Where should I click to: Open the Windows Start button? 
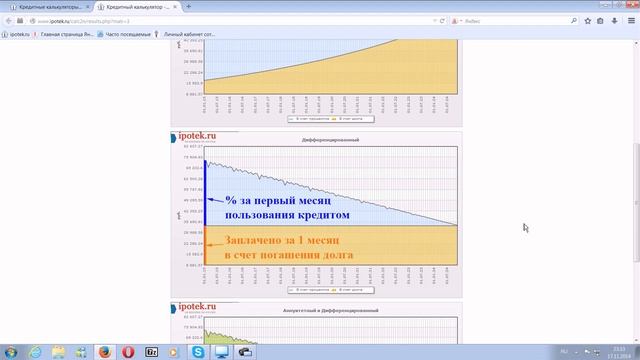[11, 352]
